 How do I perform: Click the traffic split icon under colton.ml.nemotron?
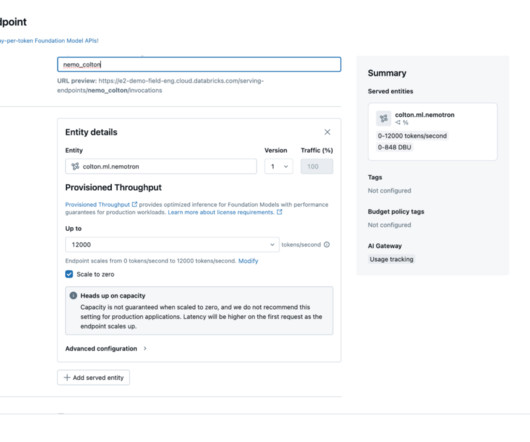398,123
